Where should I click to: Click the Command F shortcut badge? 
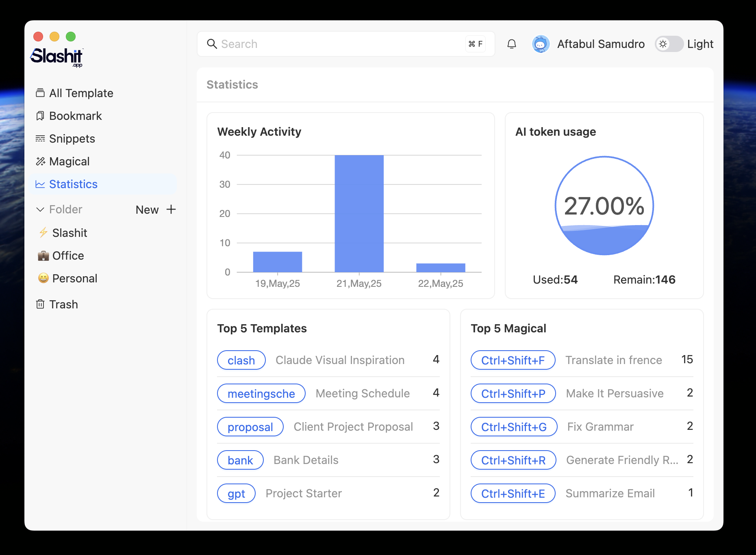pos(476,44)
